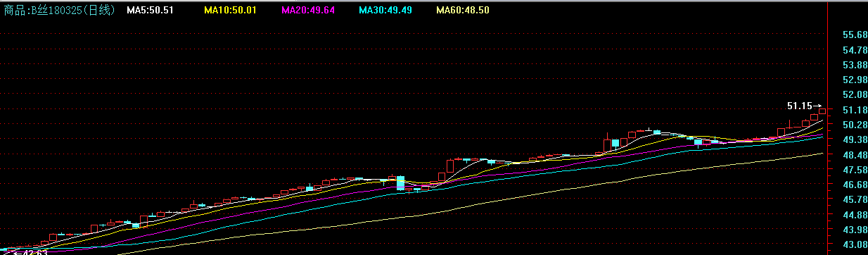Screen dimensions: 868x255
Task: Select the MA60:48.50 indicator label
Action: click(462, 11)
